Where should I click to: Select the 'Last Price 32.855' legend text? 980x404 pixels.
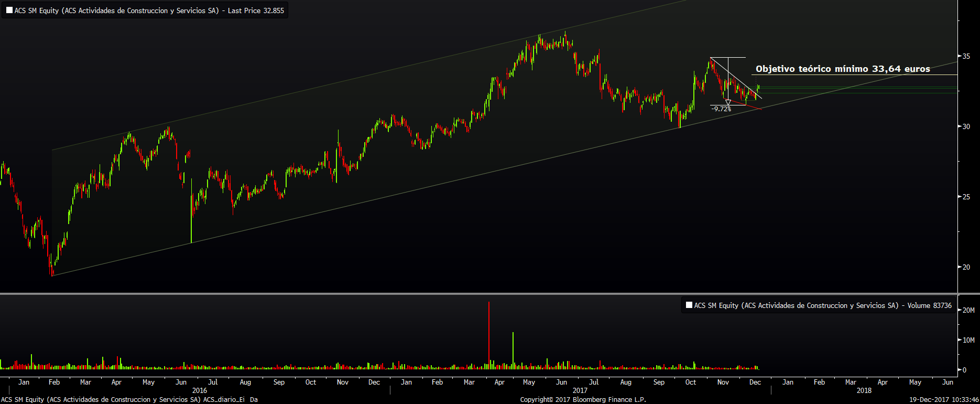(256, 10)
